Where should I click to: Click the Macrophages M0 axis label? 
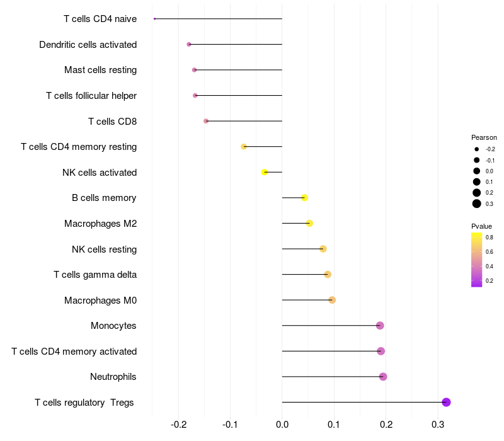click(100, 301)
